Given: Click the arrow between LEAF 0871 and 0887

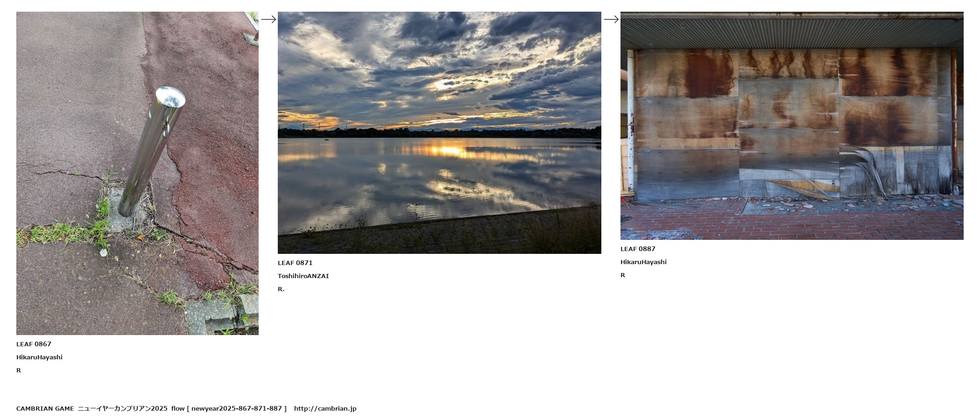Looking at the screenshot, I should pos(611,19).
